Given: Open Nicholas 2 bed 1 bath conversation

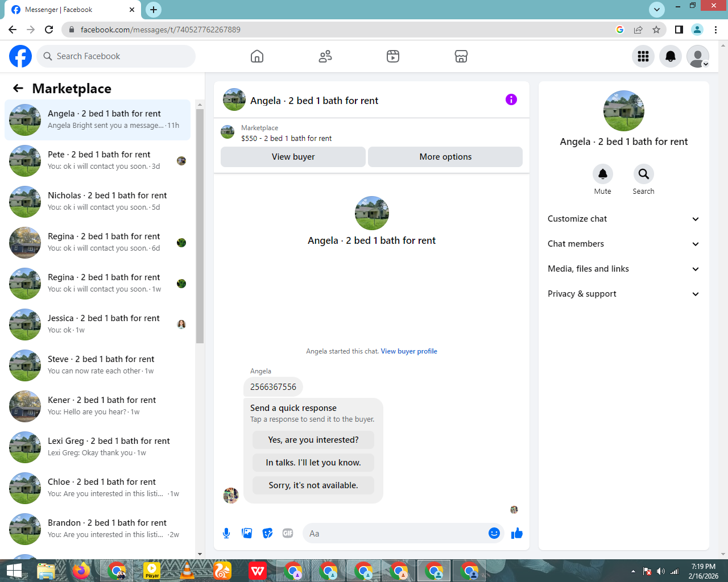Looking at the screenshot, I should point(97,201).
